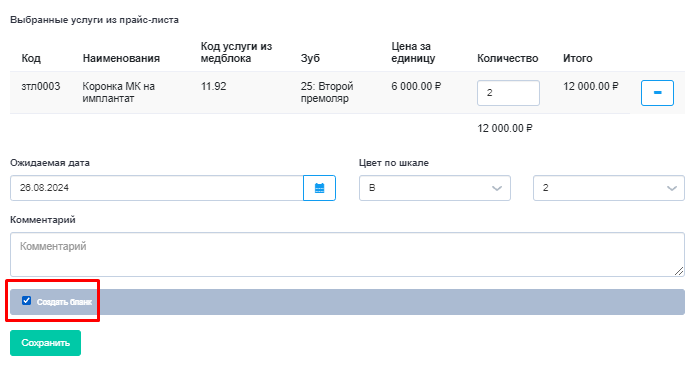Screen dimensions: 695x366
Task: Click the Выбранные услуги из прайс-листа heading
Action: tap(94, 20)
